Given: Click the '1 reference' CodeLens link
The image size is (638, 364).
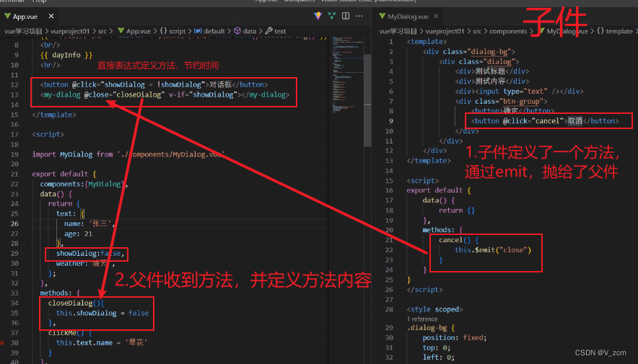Looking at the screenshot, I should [x=422, y=319].
